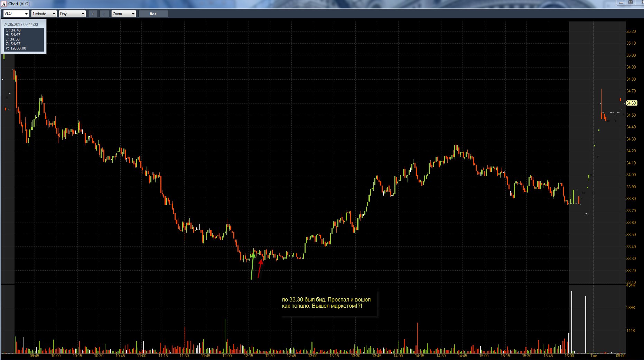This screenshot has height=360, width=644.
Task: Click the Bar chart type button
Action: (x=153, y=13)
